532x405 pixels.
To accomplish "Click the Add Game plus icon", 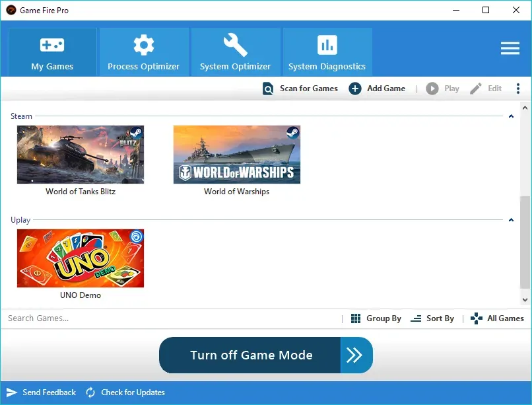I will tap(355, 89).
